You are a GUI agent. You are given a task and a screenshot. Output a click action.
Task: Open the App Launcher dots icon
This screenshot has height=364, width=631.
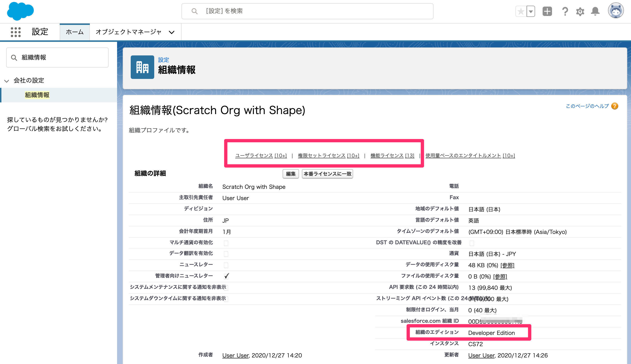tap(16, 32)
